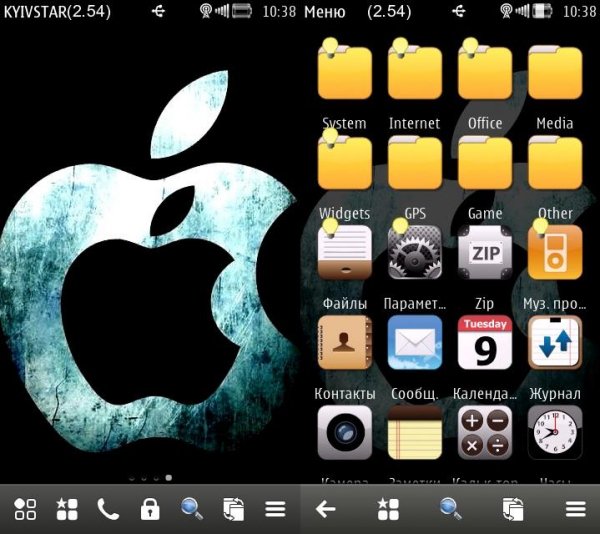Image resolution: width=600 pixels, height=534 pixels.
Task: Tap the homescreen signal strength indicator
Action: (x=222, y=11)
